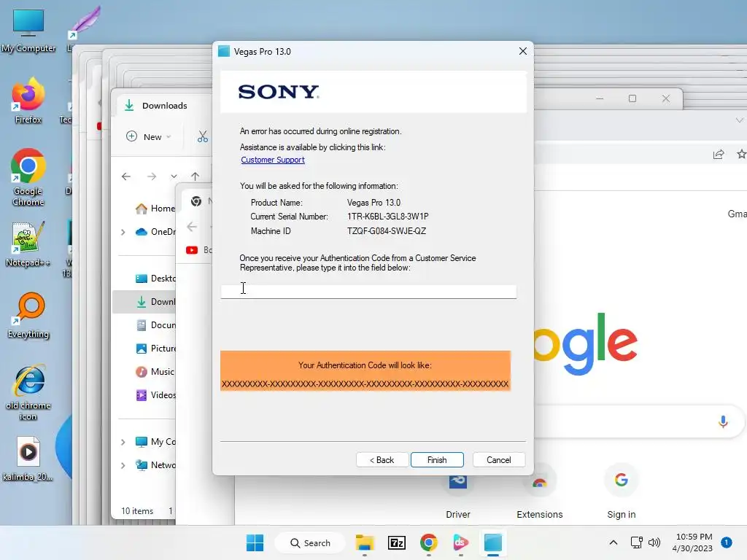Click YouTube bookmark in Chrome window

pyautogui.click(x=192, y=250)
